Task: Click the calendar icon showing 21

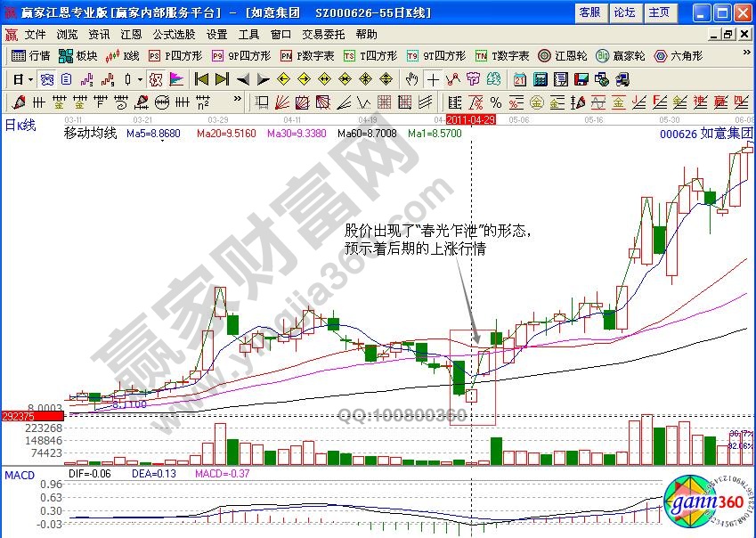Action: (518, 78)
